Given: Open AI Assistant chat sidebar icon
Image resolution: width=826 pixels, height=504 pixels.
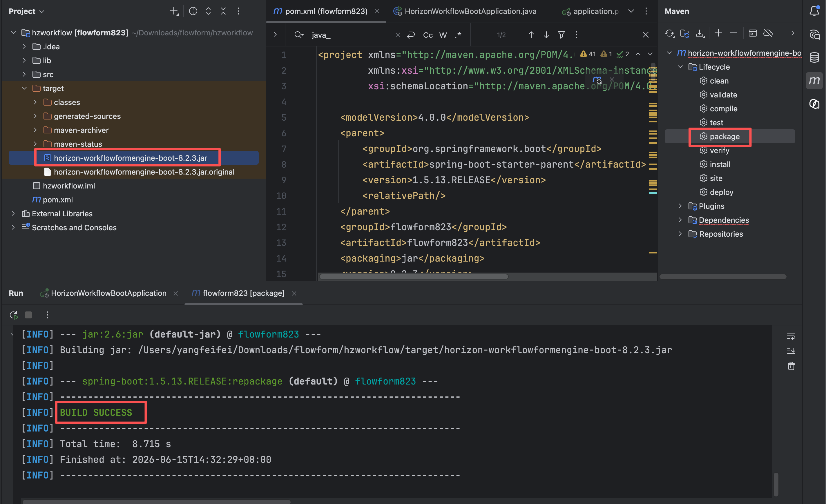Looking at the screenshot, I should (x=814, y=35).
